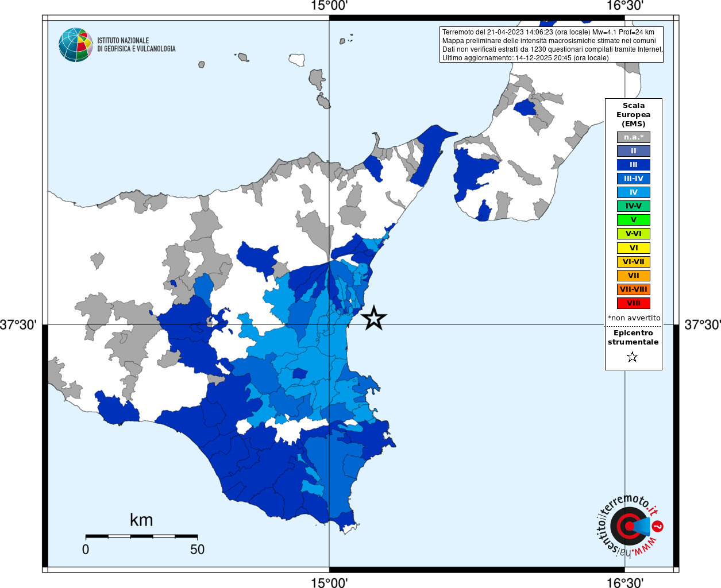The height and width of the screenshot is (588, 721).
Task: Click the INGV globe logo
Action: 76,45
